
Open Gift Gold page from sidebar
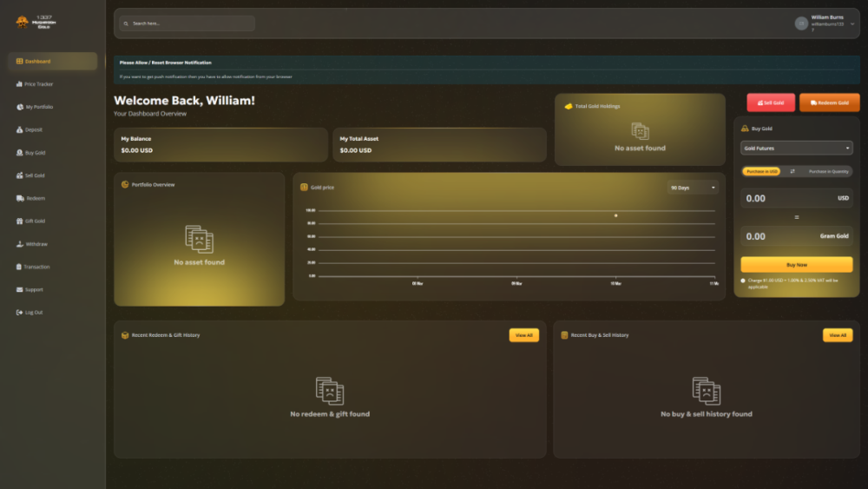coord(31,221)
